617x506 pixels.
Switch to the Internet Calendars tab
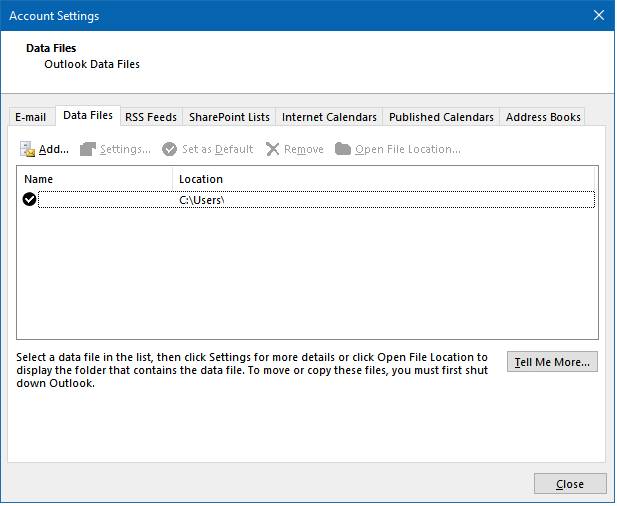coord(329,117)
